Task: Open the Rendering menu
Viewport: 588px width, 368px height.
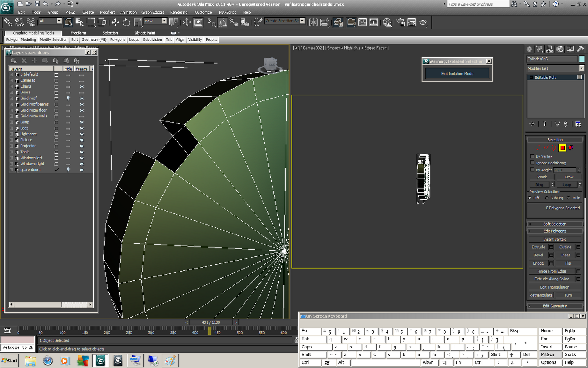Action: pyautogui.click(x=179, y=12)
